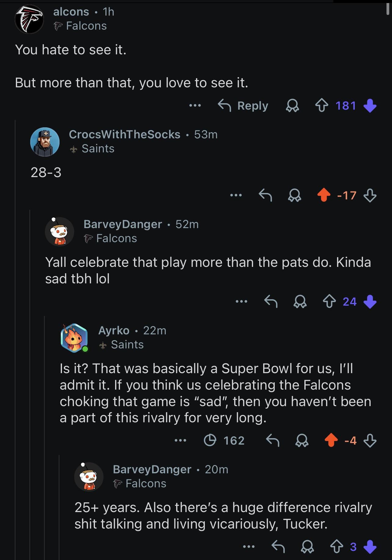This screenshot has width=392, height=560.
Task: Award the "Kinda sad tbh lol" comment
Action: pos(300,302)
